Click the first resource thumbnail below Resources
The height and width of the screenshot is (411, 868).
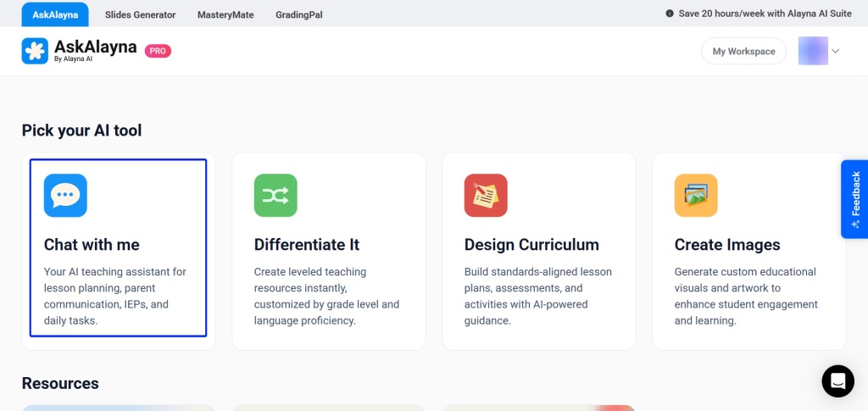(x=118, y=408)
